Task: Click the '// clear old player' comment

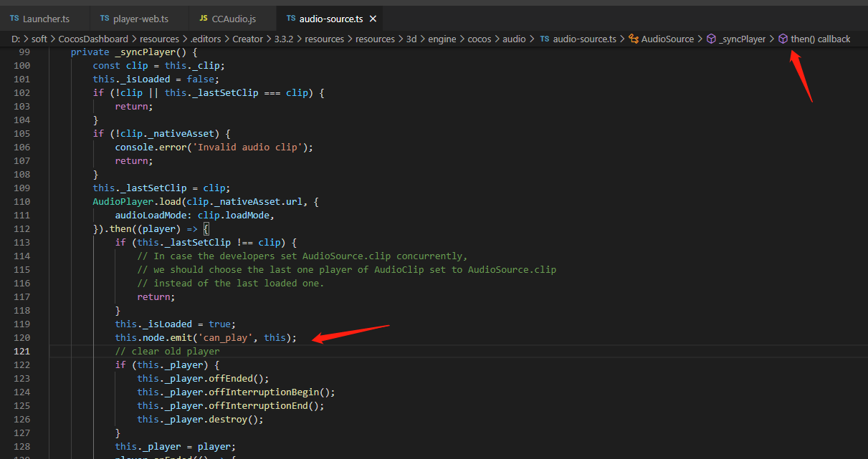Action: coord(168,351)
